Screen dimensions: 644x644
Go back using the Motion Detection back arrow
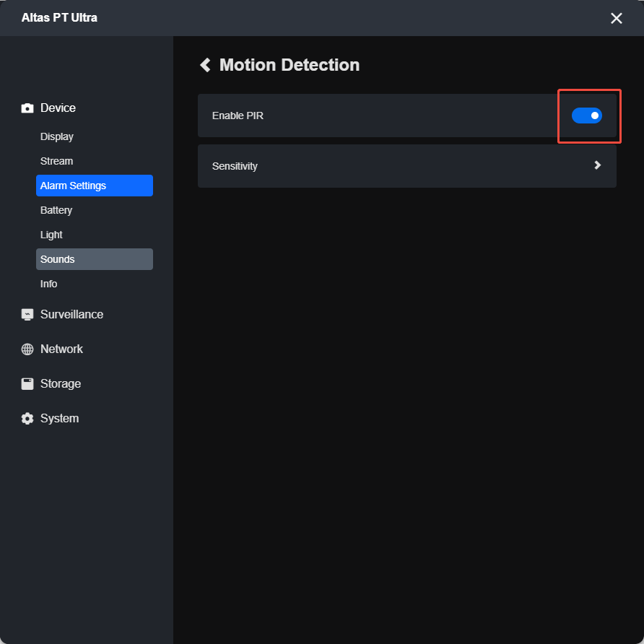point(205,65)
